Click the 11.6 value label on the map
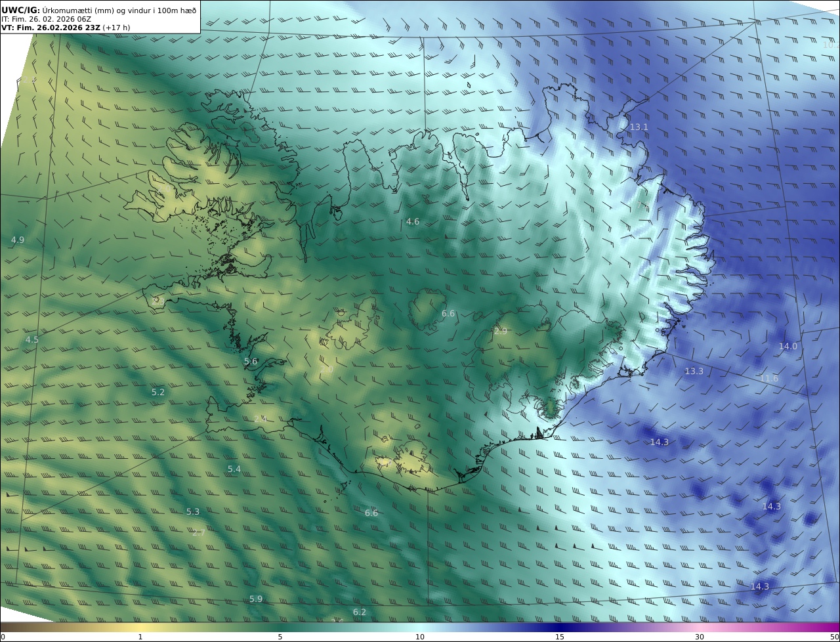 [x=768, y=379]
